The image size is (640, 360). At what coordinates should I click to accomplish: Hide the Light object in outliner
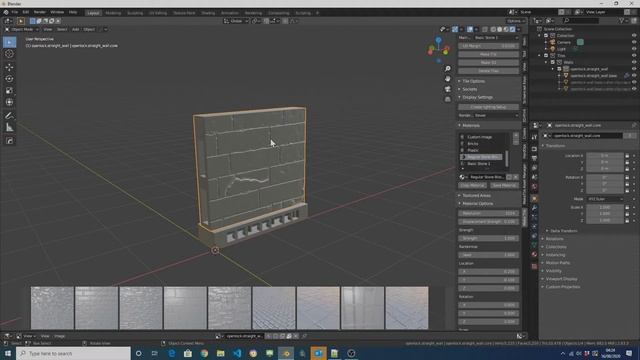(634, 49)
